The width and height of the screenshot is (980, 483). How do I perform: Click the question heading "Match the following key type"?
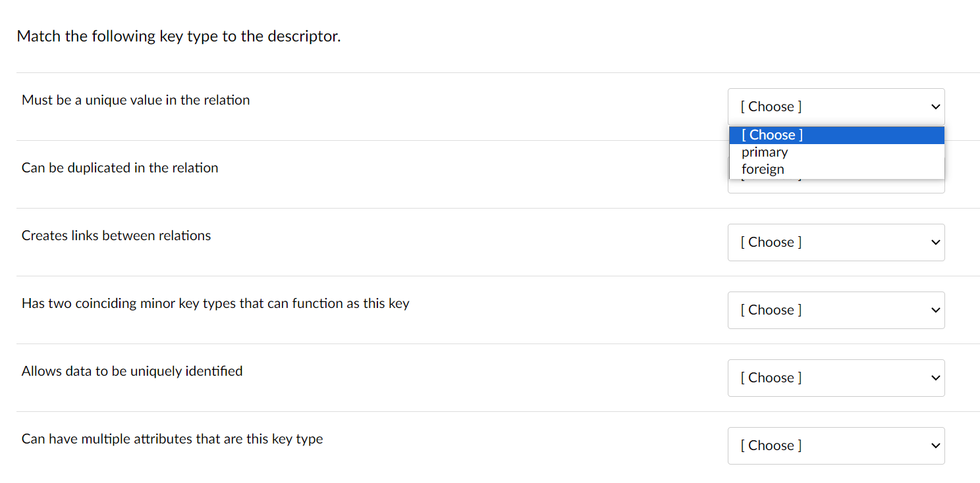click(x=178, y=36)
